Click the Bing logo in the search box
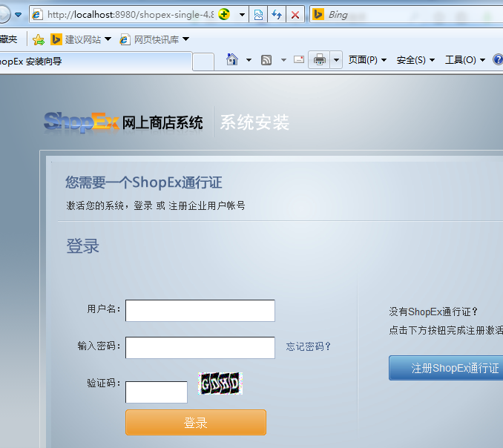 click(x=318, y=14)
